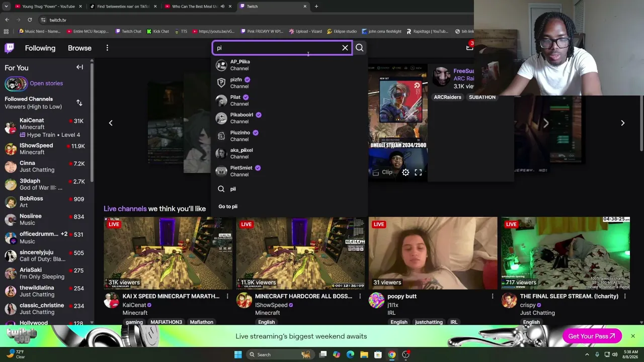Open carousel player settings gear
The width and height of the screenshot is (644, 362).
406,172
